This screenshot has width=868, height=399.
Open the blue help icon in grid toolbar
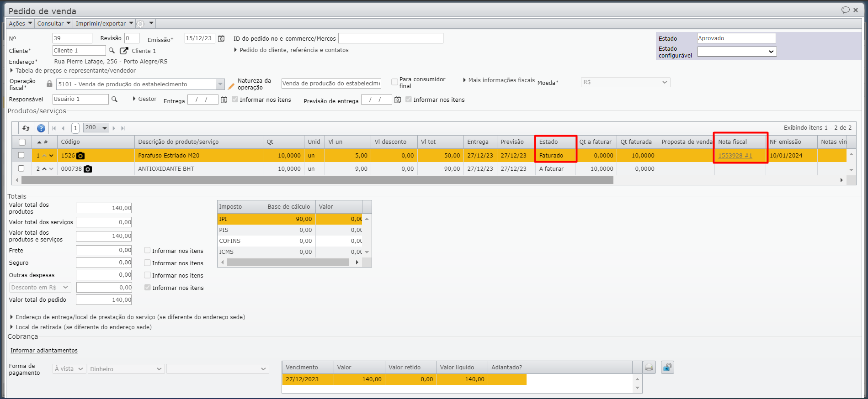41,128
